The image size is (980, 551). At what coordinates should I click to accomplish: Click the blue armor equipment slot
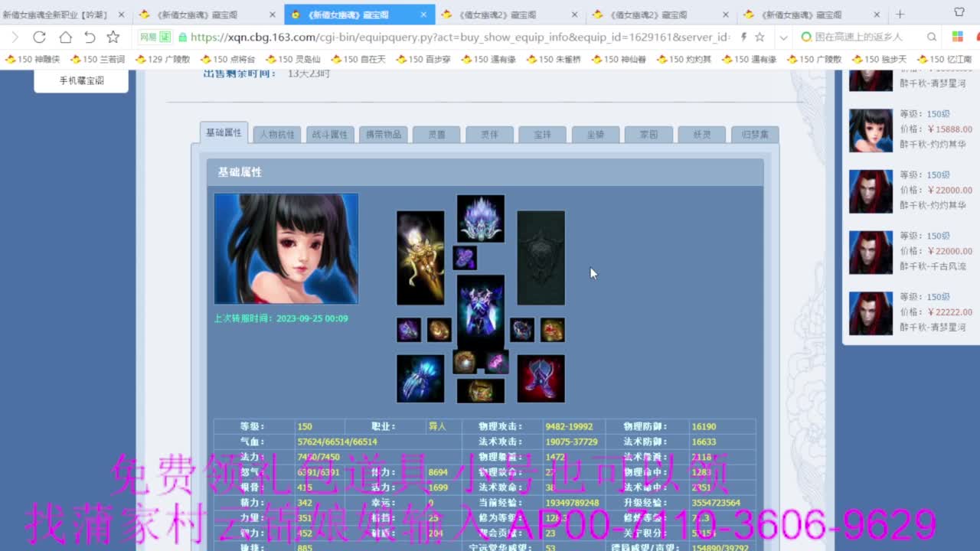(x=481, y=312)
